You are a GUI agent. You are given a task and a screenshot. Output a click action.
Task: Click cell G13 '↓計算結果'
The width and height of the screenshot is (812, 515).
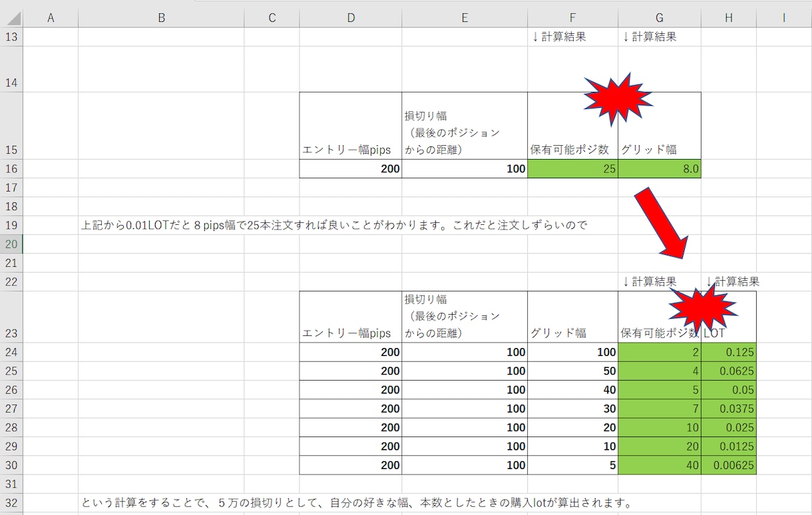pos(659,37)
